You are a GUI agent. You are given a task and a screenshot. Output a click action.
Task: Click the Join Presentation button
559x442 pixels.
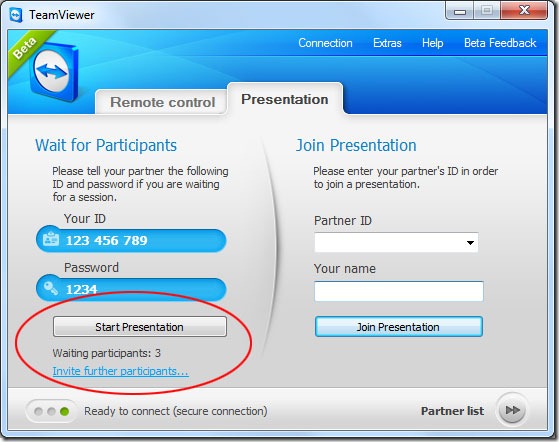click(399, 327)
